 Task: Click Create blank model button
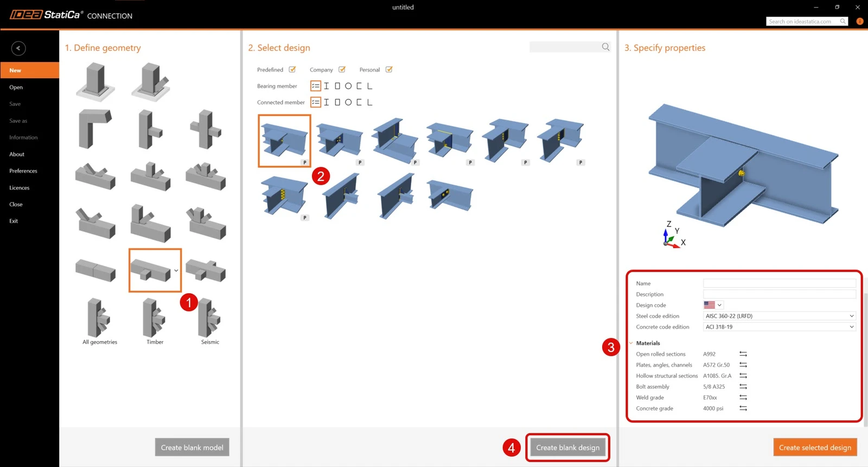192,447
